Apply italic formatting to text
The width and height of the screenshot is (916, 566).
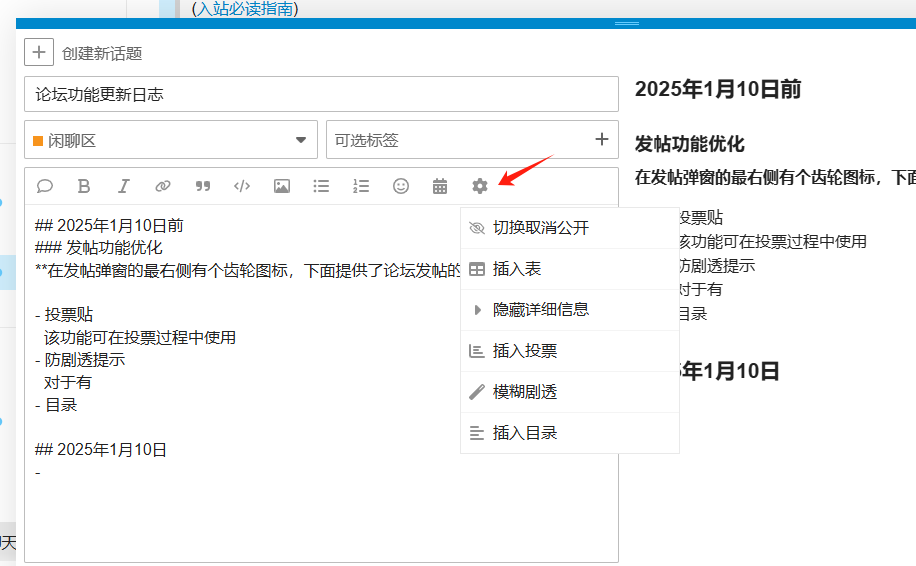point(123,186)
